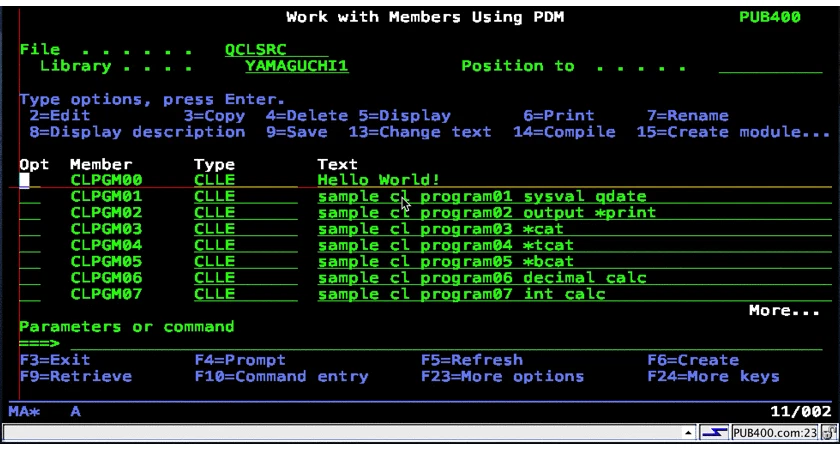Click the File field QCLSRC

click(x=276, y=50)
